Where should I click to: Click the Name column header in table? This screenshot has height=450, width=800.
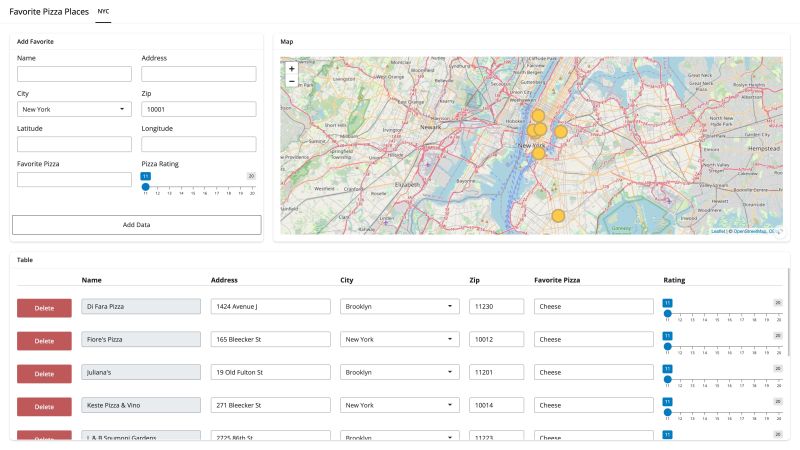(x=91, y=280)
